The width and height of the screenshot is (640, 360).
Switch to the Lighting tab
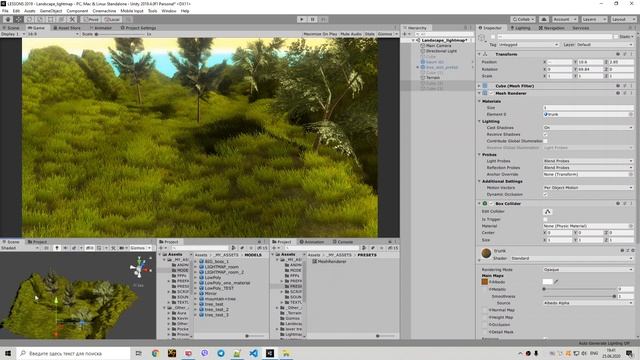[x=520, y=28]
